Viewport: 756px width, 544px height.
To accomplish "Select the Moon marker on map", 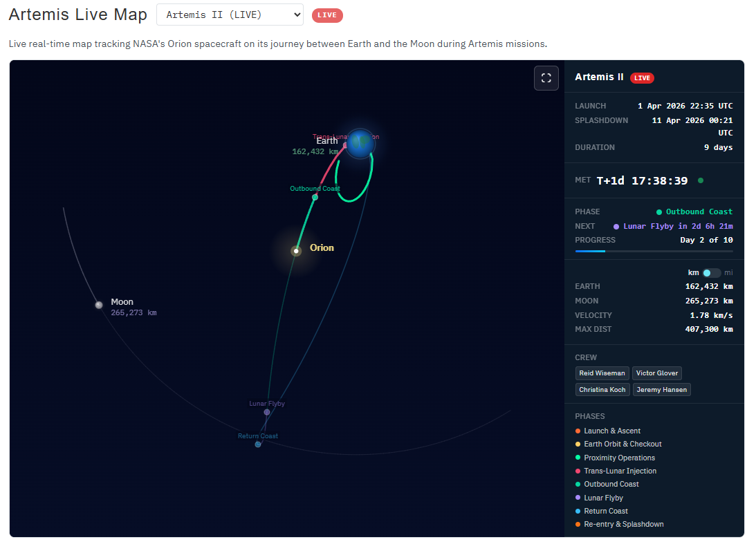I will point(99,305).
